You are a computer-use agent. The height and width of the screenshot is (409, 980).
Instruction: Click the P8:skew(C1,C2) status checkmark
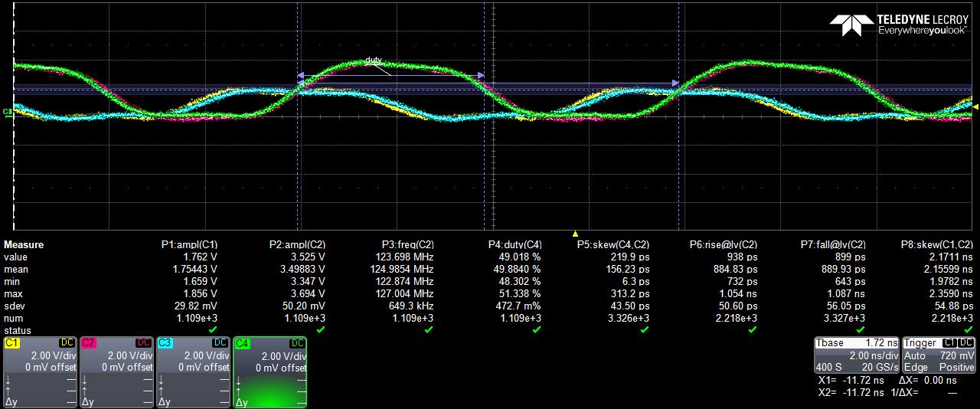click(x=968, y=329)
